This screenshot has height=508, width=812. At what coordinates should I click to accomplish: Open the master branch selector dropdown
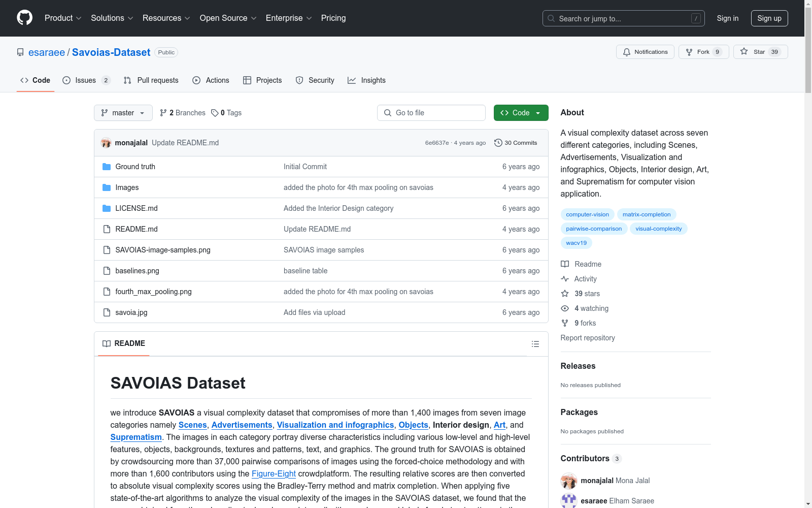tap(123, 113)
